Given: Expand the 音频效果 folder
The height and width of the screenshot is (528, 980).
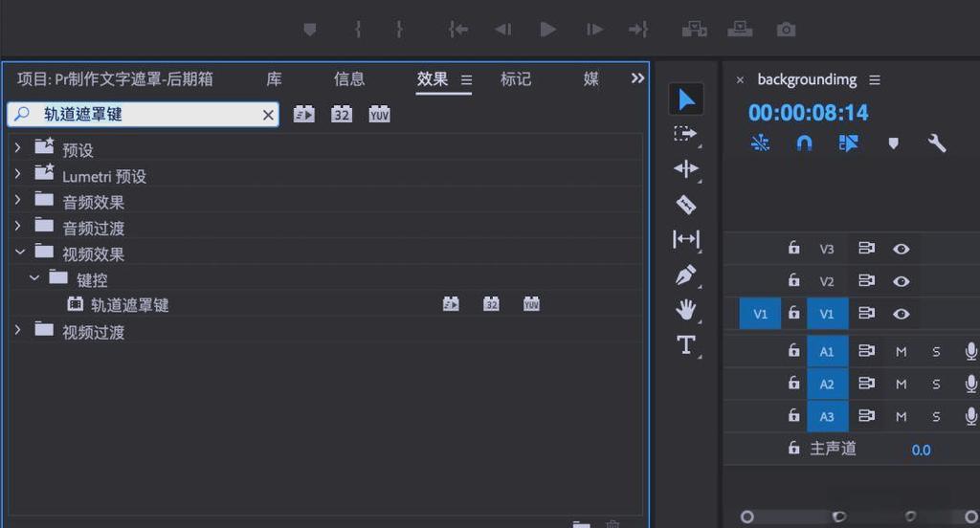Looking at the screenshot, I should (18, 199).
